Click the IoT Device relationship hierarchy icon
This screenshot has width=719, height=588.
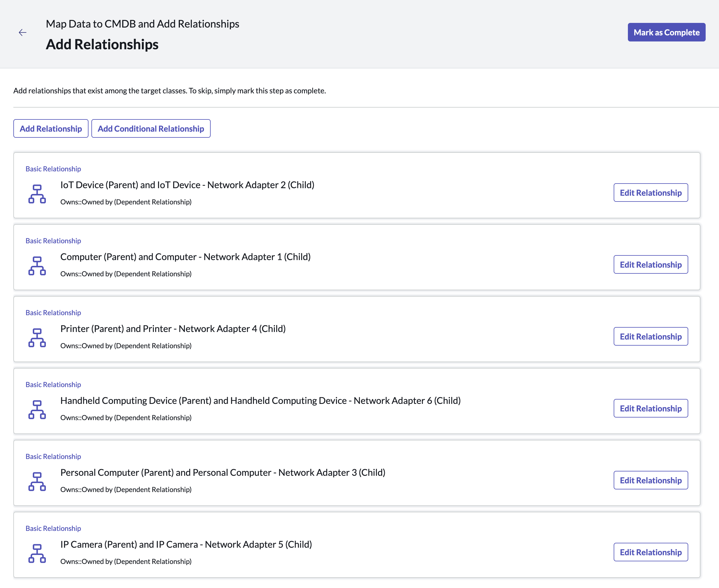tap(37, 194)
